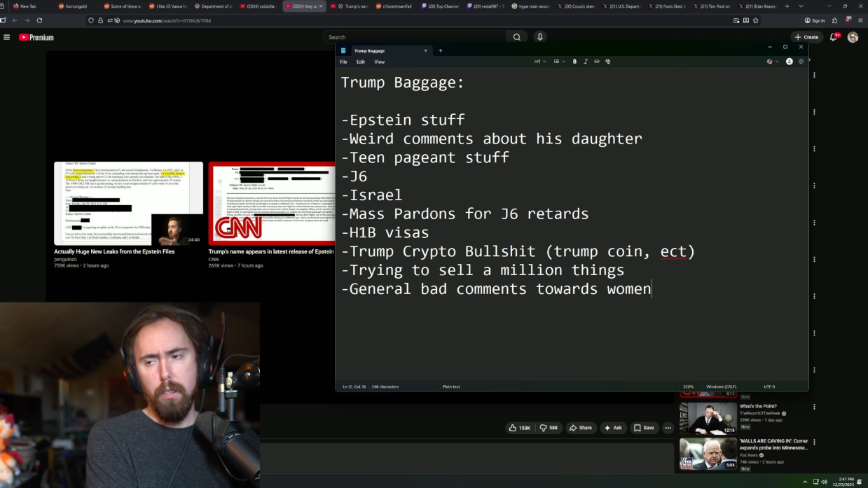This screenshot has height=488, width=868.
Task: Go to YouTube Premium home logo
Action: click(x=36, y=37)
